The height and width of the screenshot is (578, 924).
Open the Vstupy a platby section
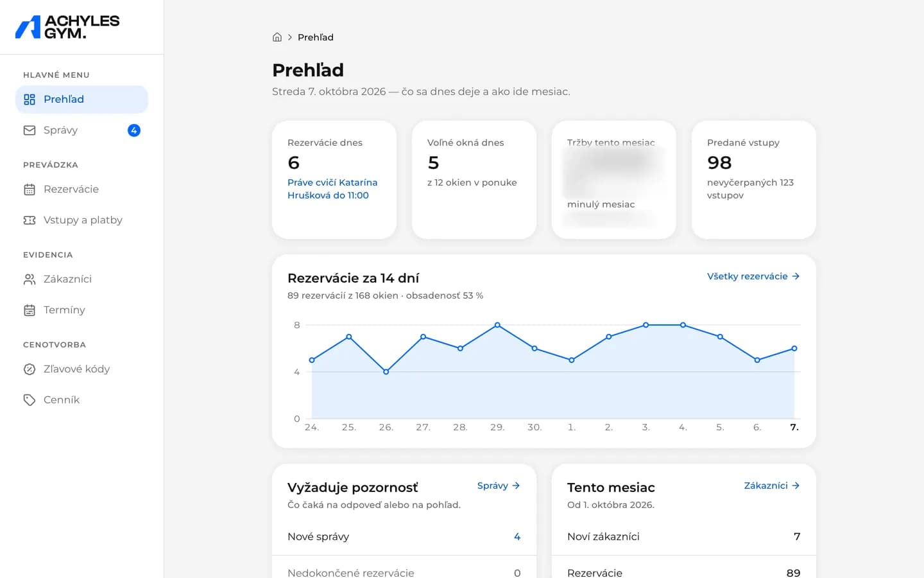tap(81, 220)
